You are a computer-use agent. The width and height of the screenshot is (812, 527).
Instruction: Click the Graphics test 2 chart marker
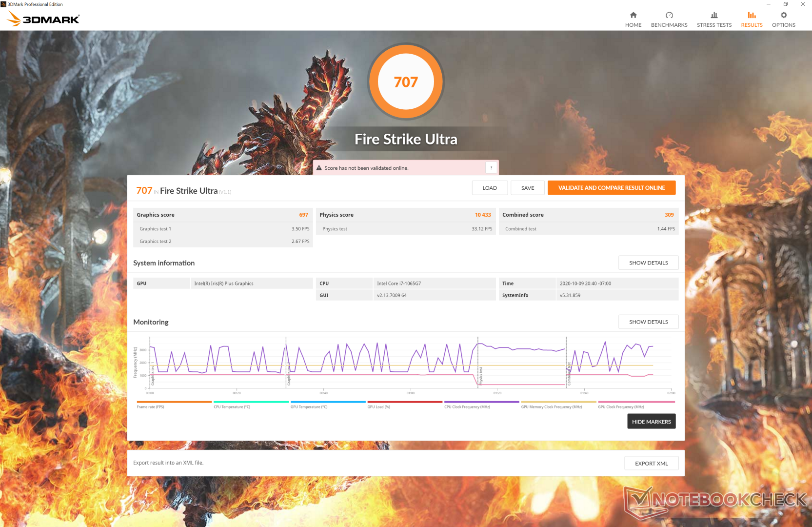coord(288,374)
